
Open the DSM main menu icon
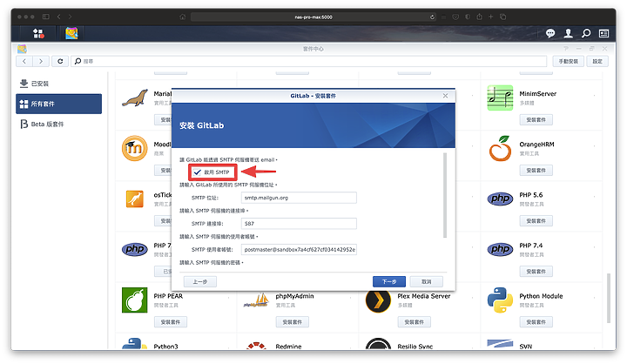(38, 33)
